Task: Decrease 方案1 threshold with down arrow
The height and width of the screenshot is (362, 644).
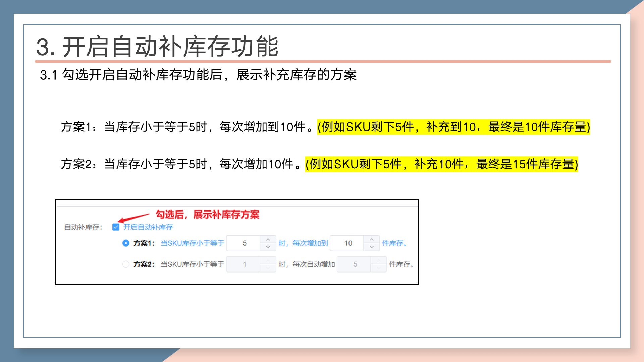Action: point(268,247)
